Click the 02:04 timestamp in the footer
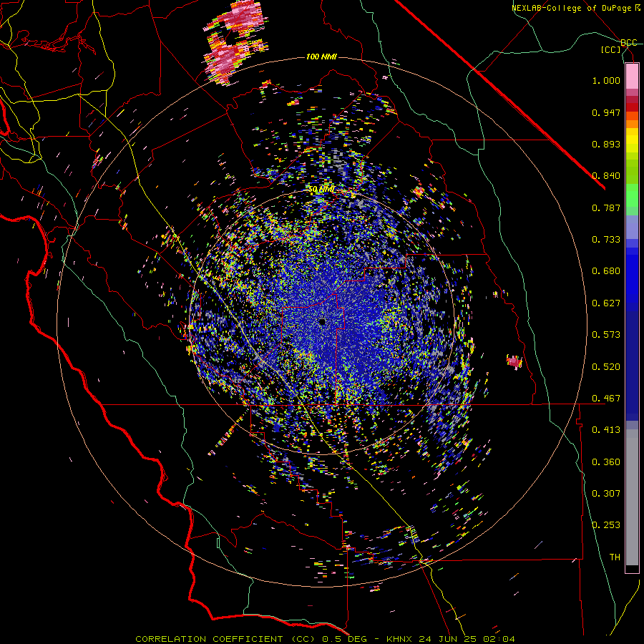 (x=498, y=639)
